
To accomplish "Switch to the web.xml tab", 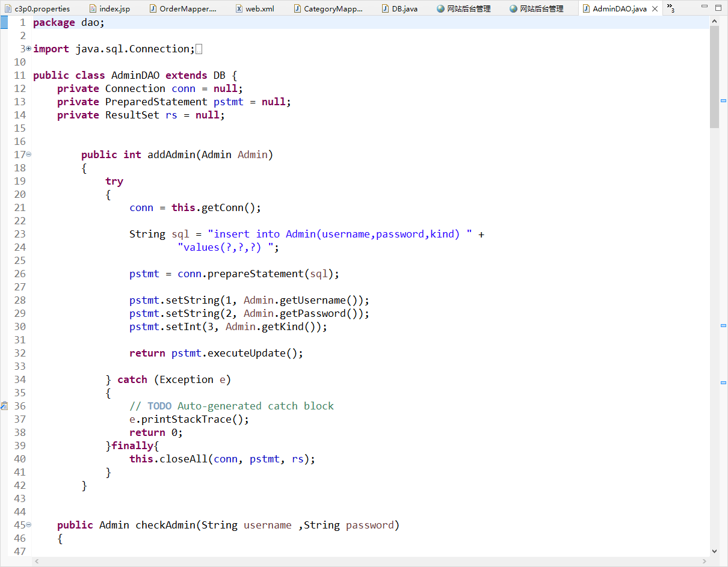I will point(254,9).
